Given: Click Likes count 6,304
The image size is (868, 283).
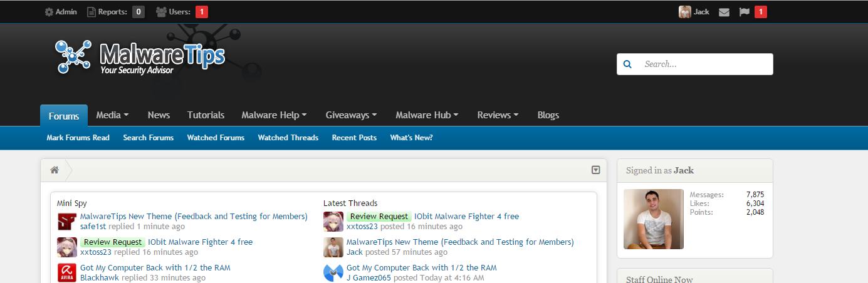Looking at the screenshot, I should click(x=755, y=203).
